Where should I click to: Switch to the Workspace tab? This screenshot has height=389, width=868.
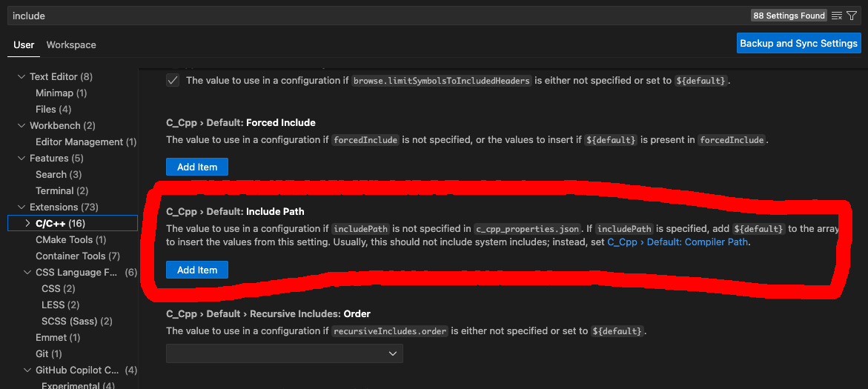click(71, 44)
